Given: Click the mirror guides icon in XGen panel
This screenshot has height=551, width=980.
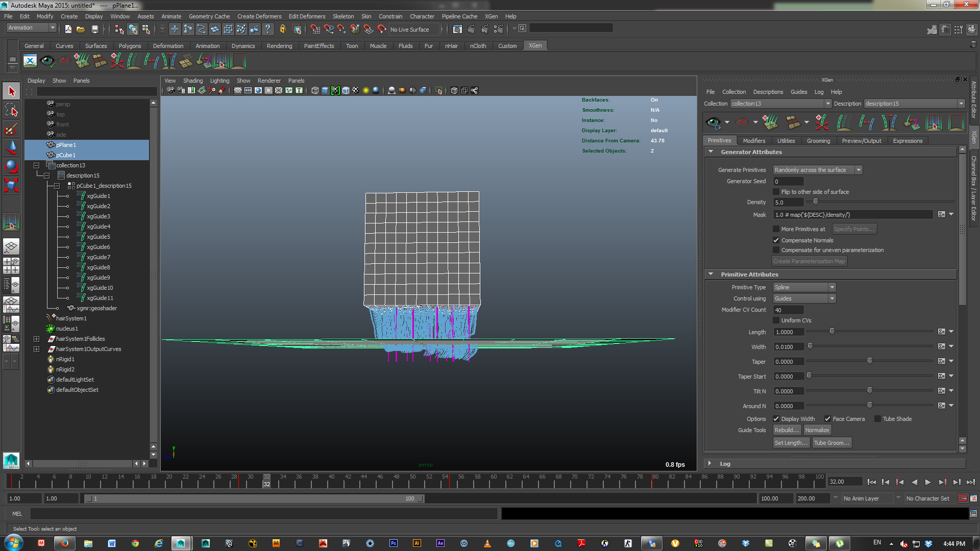Looking at the screenshot, I should click(x=889, y=122).
